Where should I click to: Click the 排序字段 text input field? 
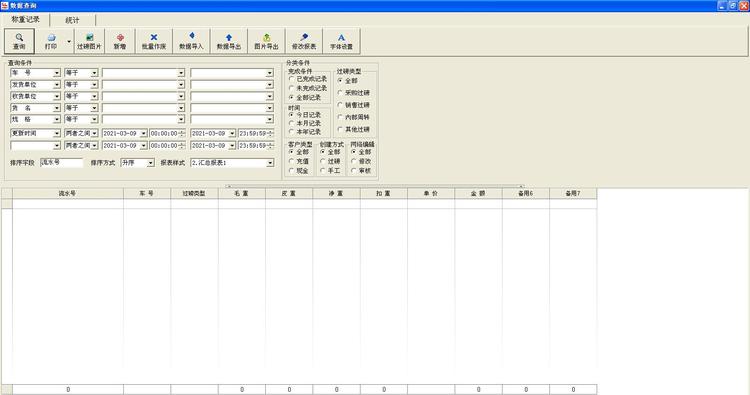[x=61, y=163]
